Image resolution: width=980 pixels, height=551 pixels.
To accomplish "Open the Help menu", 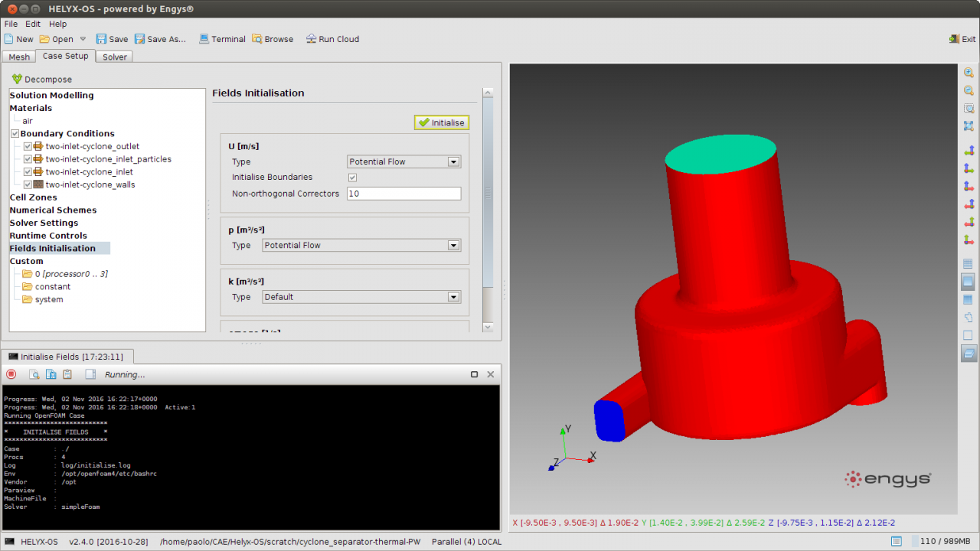I will [58, 24].
